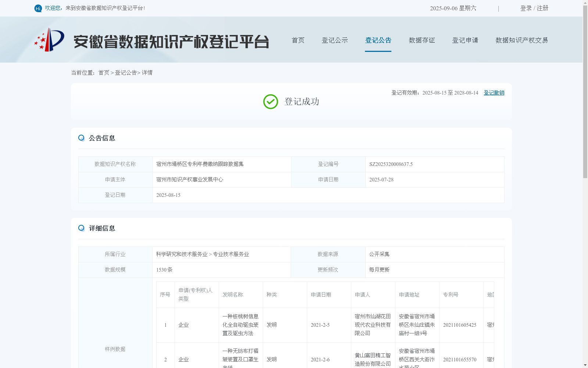Screen dimensions: 588x368
Task: Click the 申请人 column header
Action: coord(362,295)
